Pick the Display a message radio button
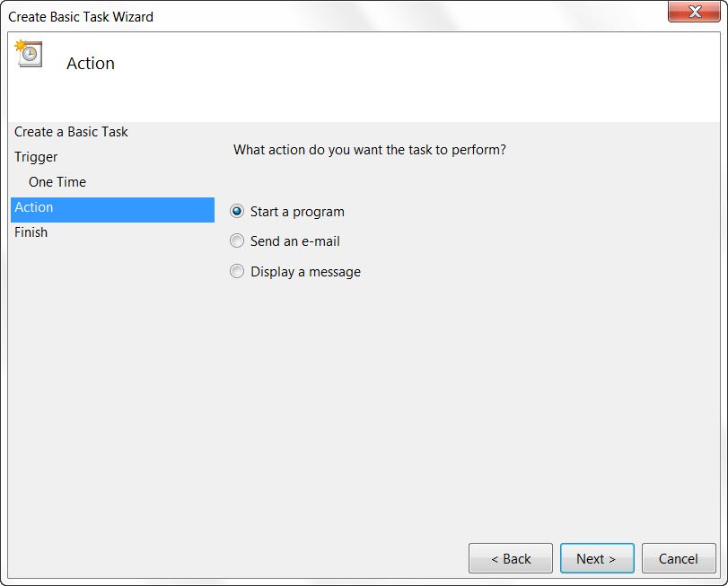Viewport: 728px width, 586px height. [x=237, y=272]
